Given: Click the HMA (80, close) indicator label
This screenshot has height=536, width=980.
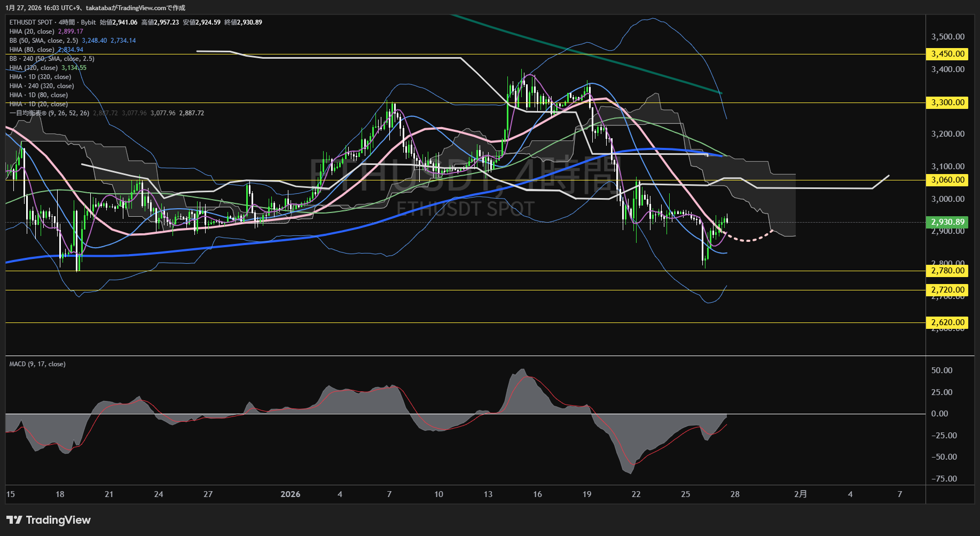Looking at the screenshot, I should click(32, 50).
